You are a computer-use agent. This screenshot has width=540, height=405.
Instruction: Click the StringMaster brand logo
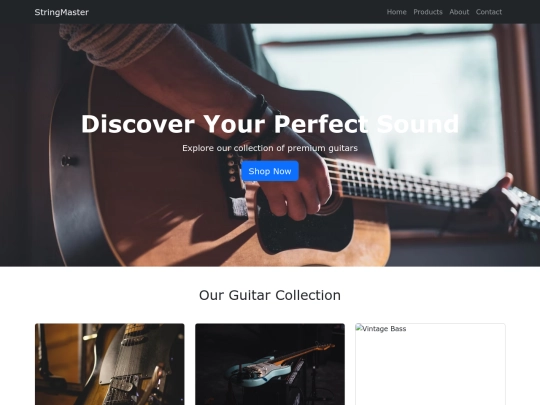(x=62, y=12)
